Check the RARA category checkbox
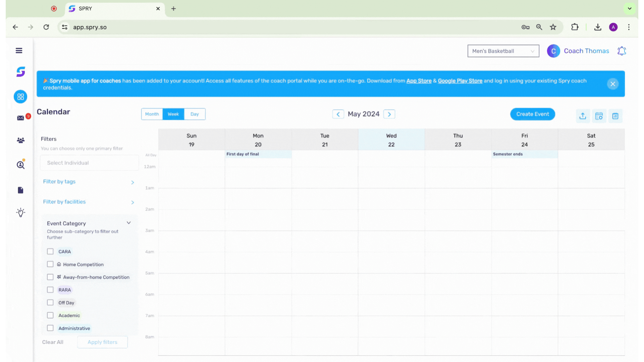 point(50,290)
